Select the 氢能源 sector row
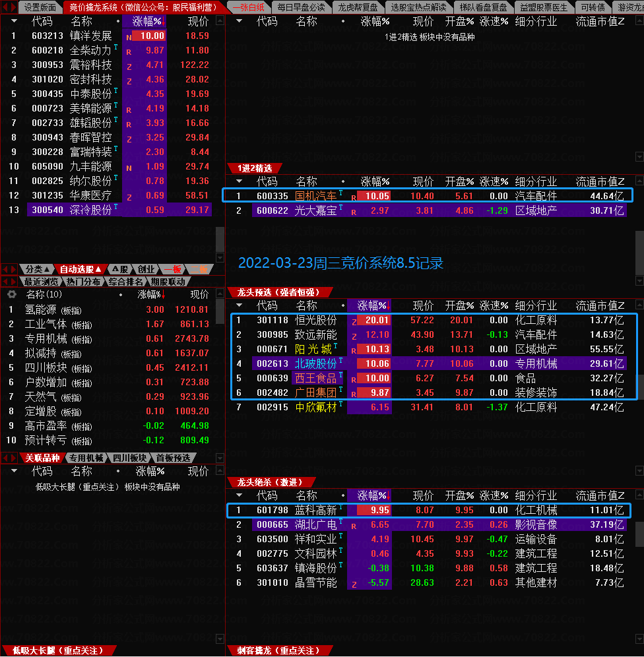The height and width of the screenshot is (657, 644). tap(40, 309)
